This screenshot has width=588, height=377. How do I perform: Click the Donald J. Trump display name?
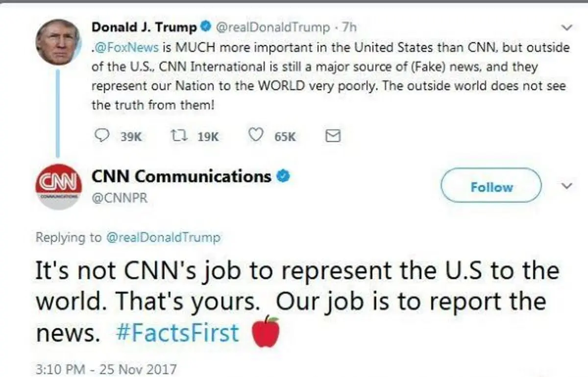coord(144,27)
